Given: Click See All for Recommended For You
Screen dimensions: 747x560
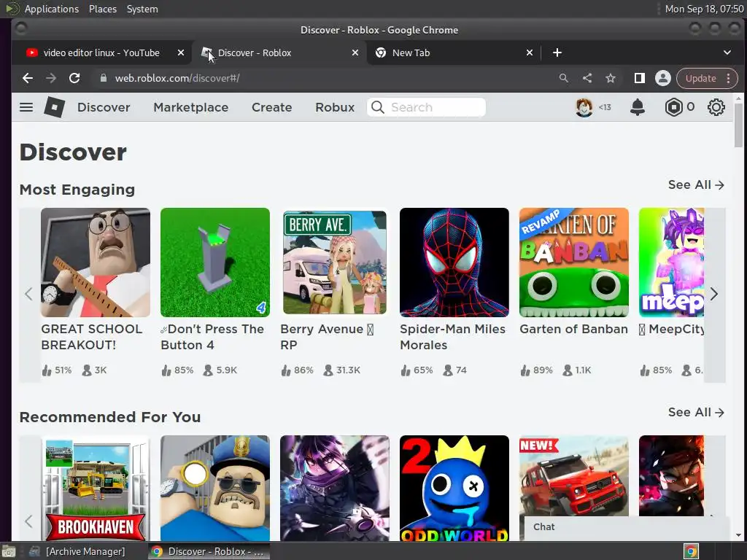Looking at the screenshot, I should pos(695,413).
